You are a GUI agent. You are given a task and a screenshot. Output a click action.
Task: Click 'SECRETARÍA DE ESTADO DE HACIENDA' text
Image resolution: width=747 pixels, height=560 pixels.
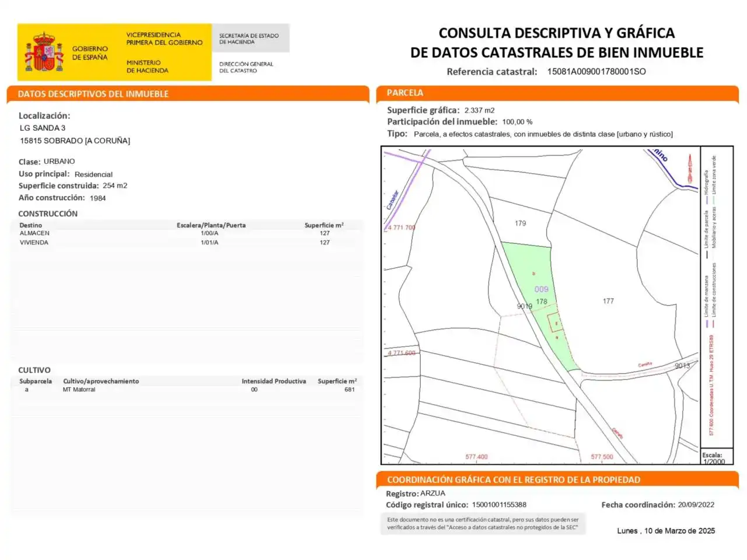pyautogui.click(x=249, y=38)
